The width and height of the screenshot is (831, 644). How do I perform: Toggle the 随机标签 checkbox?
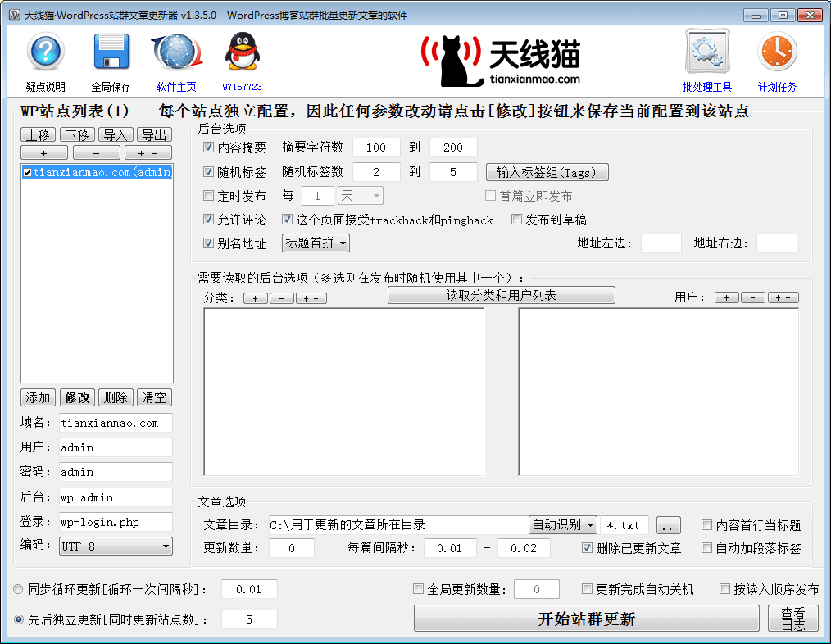(208, 172)
